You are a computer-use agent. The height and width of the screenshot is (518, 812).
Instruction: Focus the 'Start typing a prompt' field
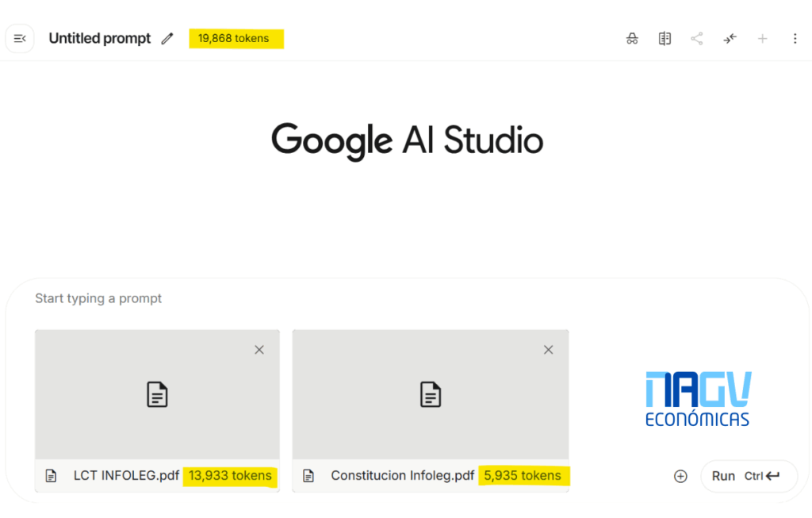point(317,298)
